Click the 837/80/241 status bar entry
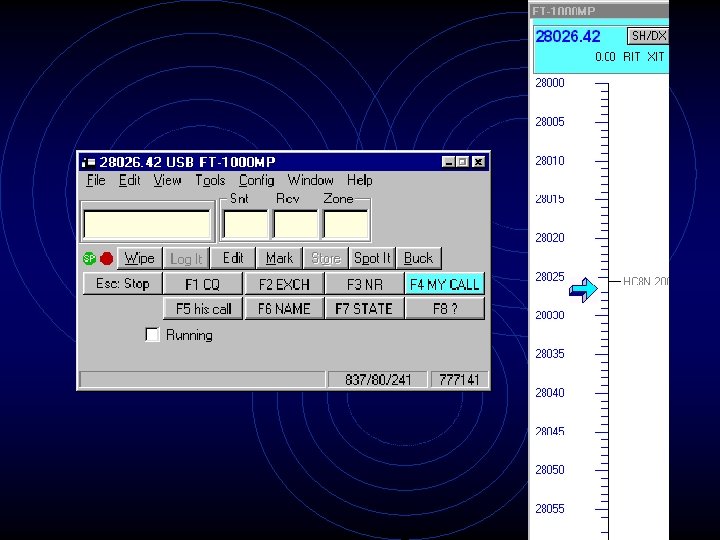Image resolution: width=720 pixels, height=540 pixels. click(x=377, y=380)
